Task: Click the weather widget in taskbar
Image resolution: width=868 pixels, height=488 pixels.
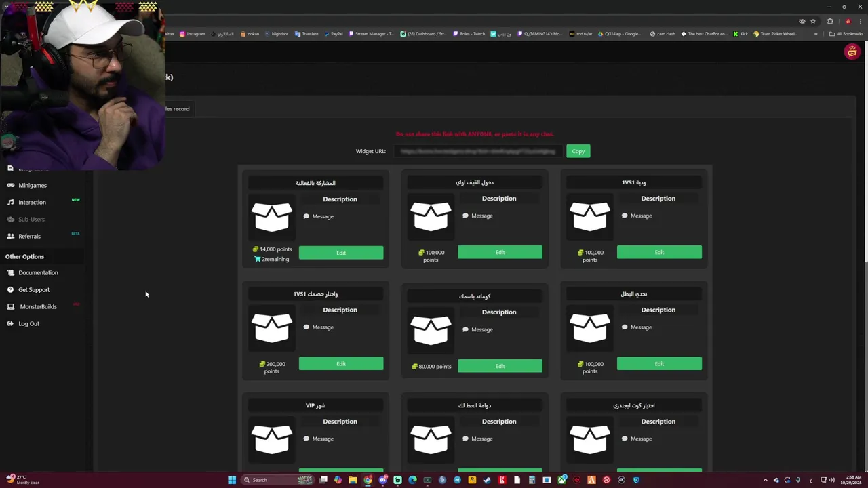Action: [x=23, y=479]
